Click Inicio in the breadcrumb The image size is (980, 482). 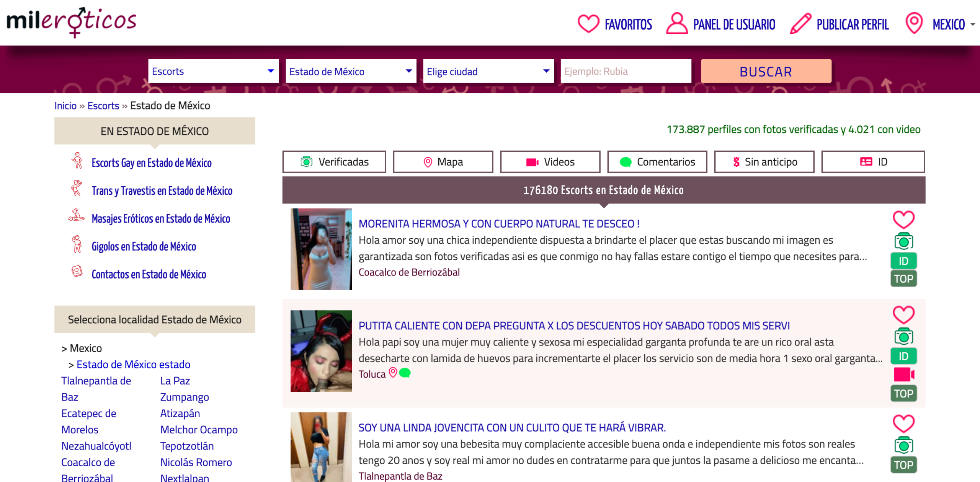(65, 106)
